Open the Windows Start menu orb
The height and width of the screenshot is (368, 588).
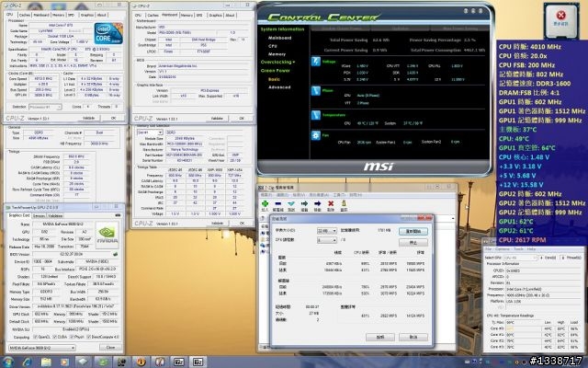point(7,362)
